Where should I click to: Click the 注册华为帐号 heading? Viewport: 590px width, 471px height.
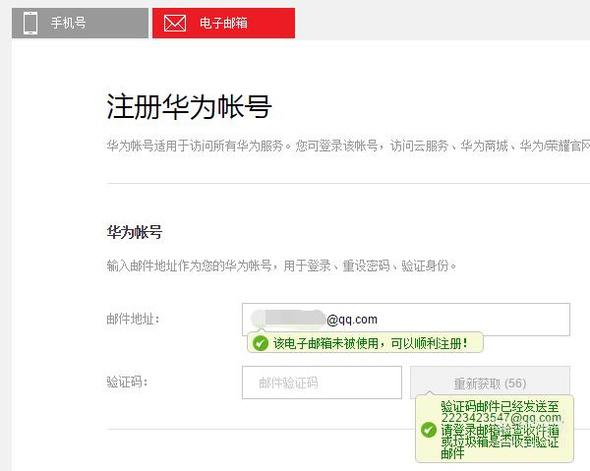click(x=189, y=107)
